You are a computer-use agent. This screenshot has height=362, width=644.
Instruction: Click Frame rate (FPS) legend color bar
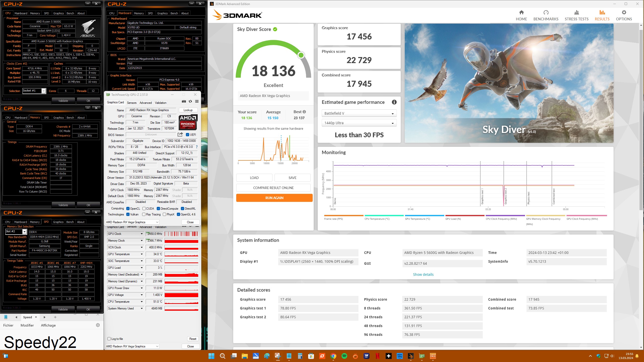pos(344,215)
